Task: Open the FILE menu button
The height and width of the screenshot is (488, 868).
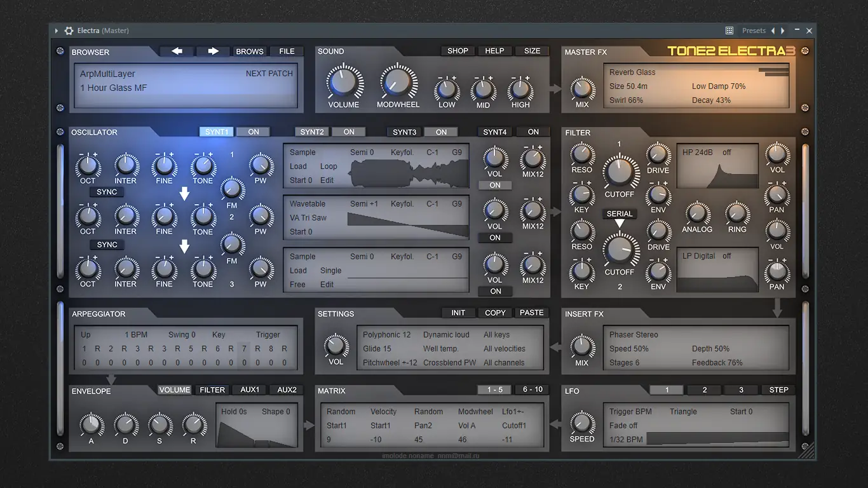Action: click(x=287, y=51)
